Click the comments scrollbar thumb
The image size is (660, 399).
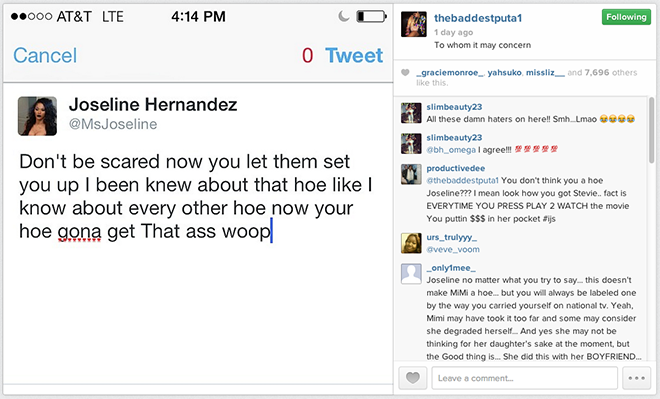(652, 130)
